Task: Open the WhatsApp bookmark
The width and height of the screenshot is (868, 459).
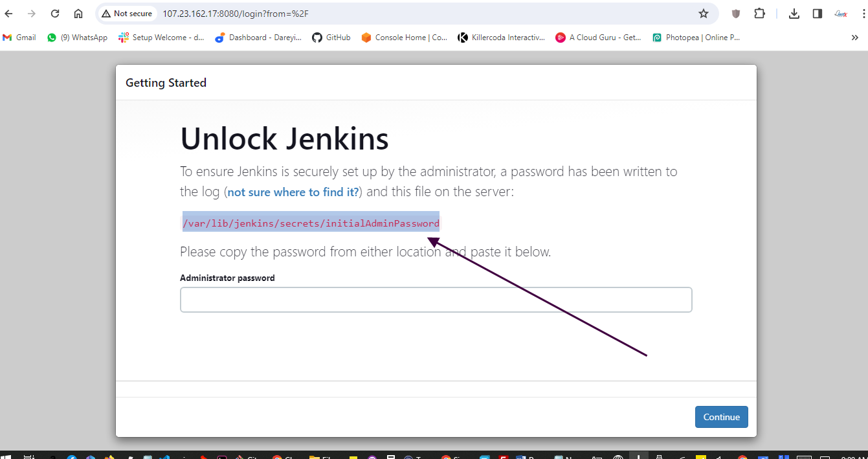Action: tap(77, 38)
